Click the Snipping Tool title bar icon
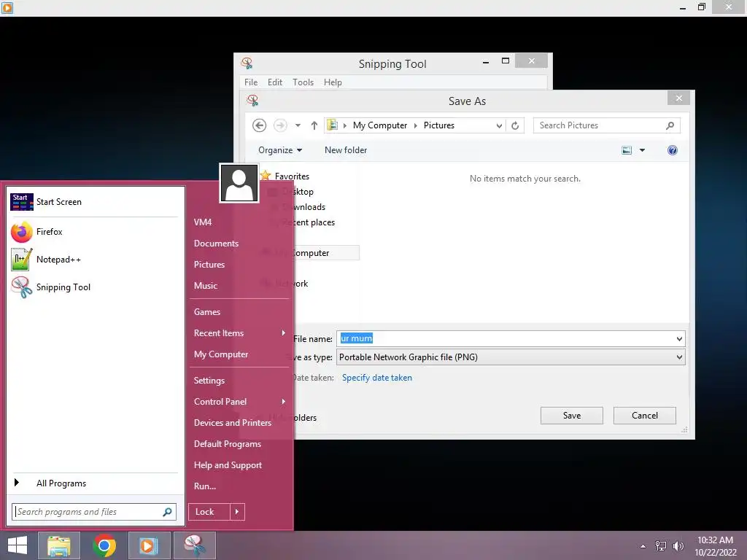747x560 pixels. 247,63
